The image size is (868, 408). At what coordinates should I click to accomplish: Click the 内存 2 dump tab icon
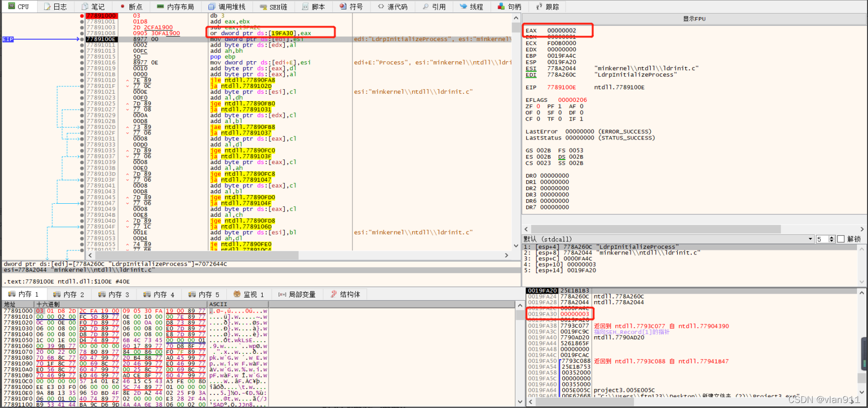[x=57, y=294]
